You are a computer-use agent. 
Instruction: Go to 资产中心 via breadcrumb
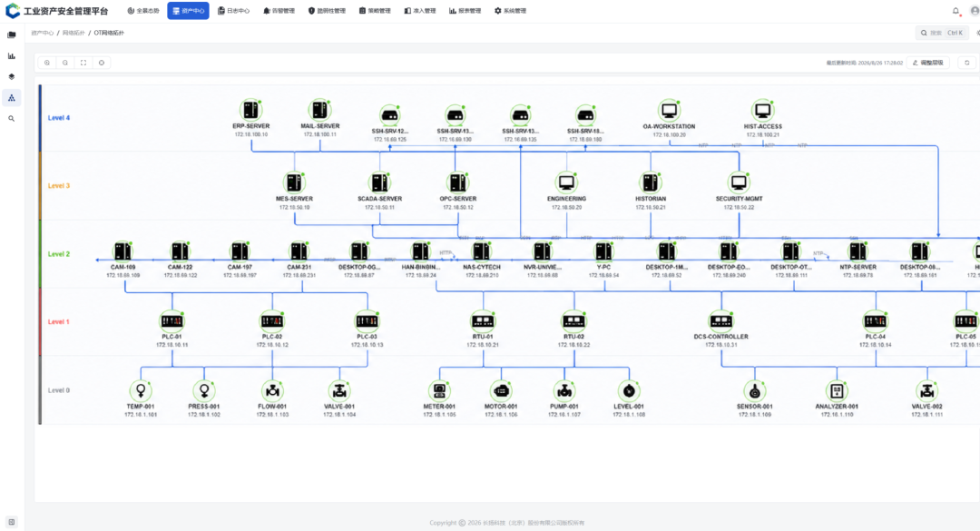(43, 33)
